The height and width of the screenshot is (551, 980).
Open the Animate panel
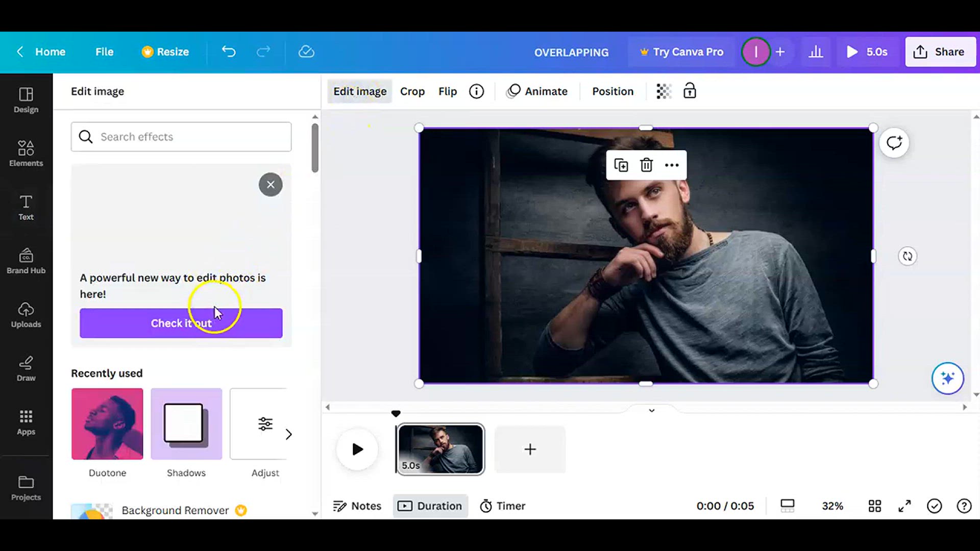click(x=537, y=91)
